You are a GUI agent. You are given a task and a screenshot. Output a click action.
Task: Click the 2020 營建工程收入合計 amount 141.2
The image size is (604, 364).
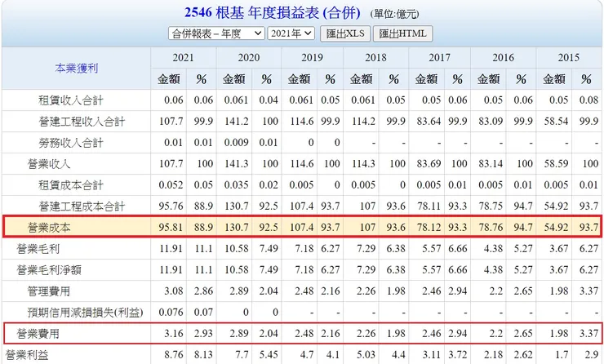coord(237,122)
